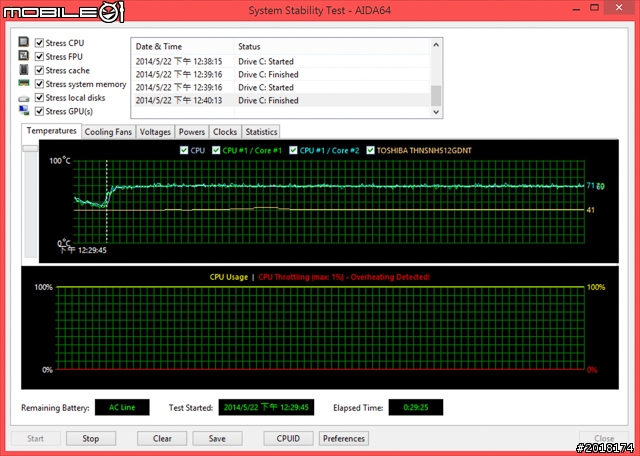Viewport: 640px width, 456px height.
Task: Uncheck the Stress CPU checkbox
Action: click(x=39, y=43)
